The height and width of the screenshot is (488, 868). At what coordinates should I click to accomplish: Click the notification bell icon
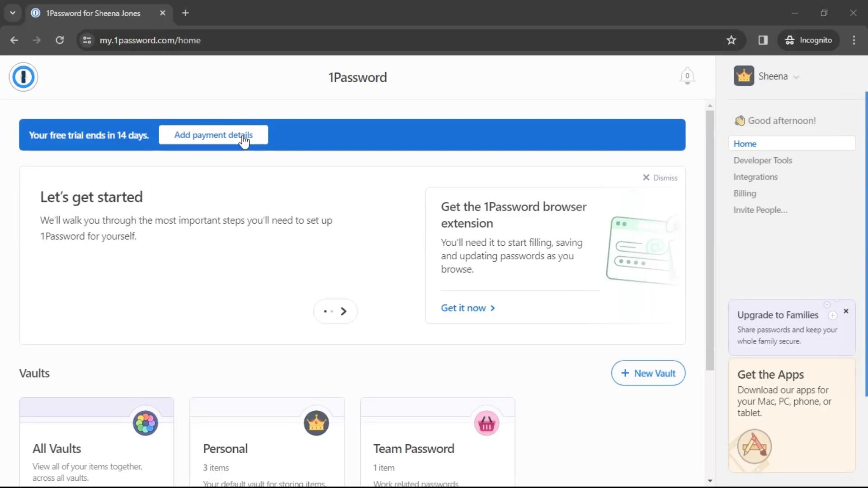[x=687, y=75]
